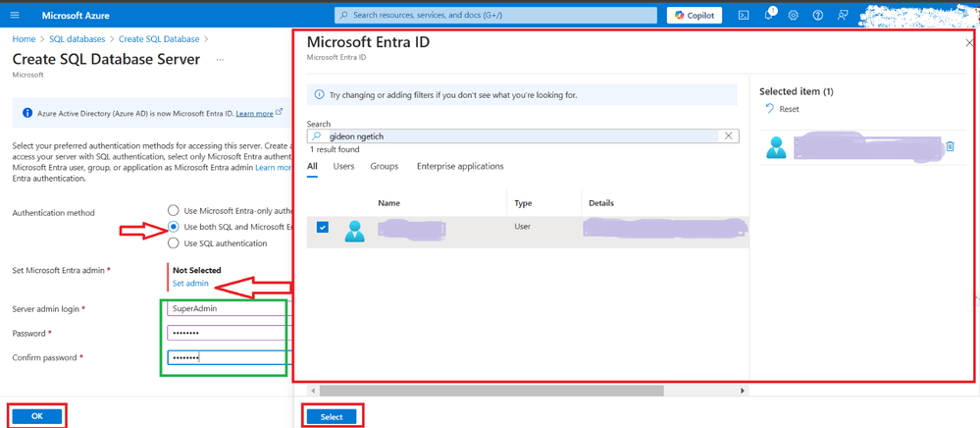Sort by the Name column header
The image size is (980, 428).
coord(388,203)
